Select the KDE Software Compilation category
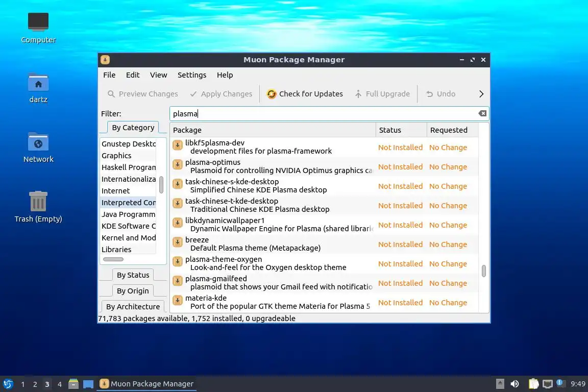Viewport: 588px width, 392px height. pos(128,226)
